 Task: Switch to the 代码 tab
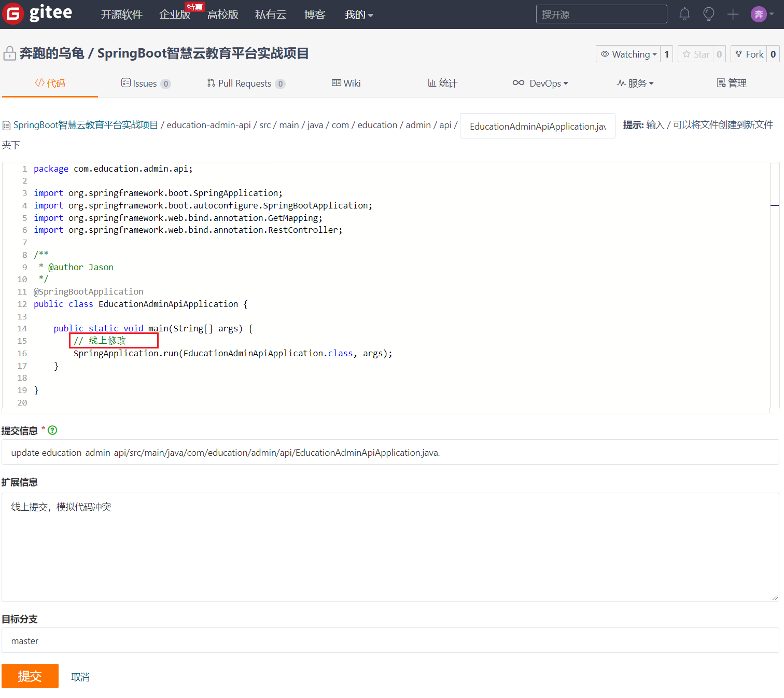[50, 83]
